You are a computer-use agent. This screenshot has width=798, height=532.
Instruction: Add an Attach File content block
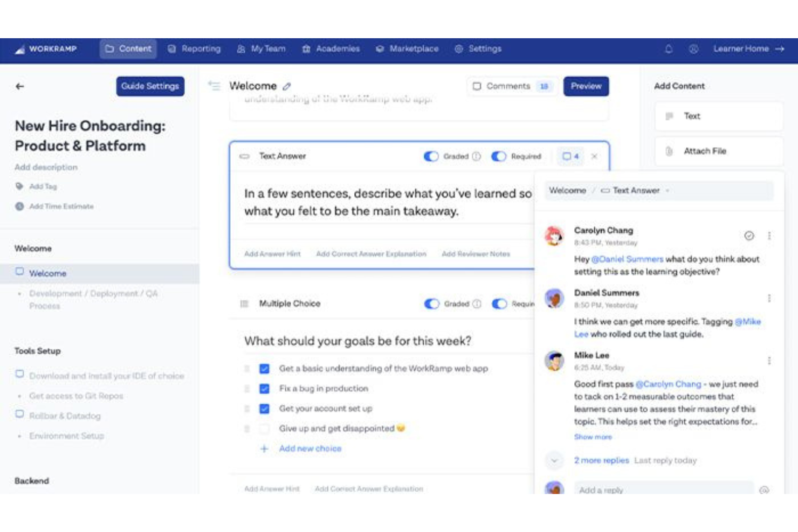(719, 151)
